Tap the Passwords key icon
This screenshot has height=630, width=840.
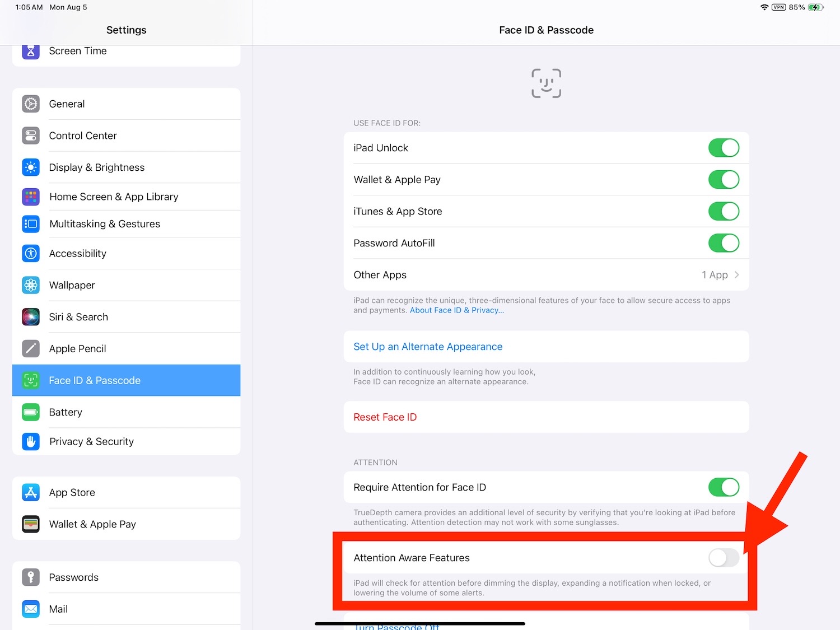[31, 577]
